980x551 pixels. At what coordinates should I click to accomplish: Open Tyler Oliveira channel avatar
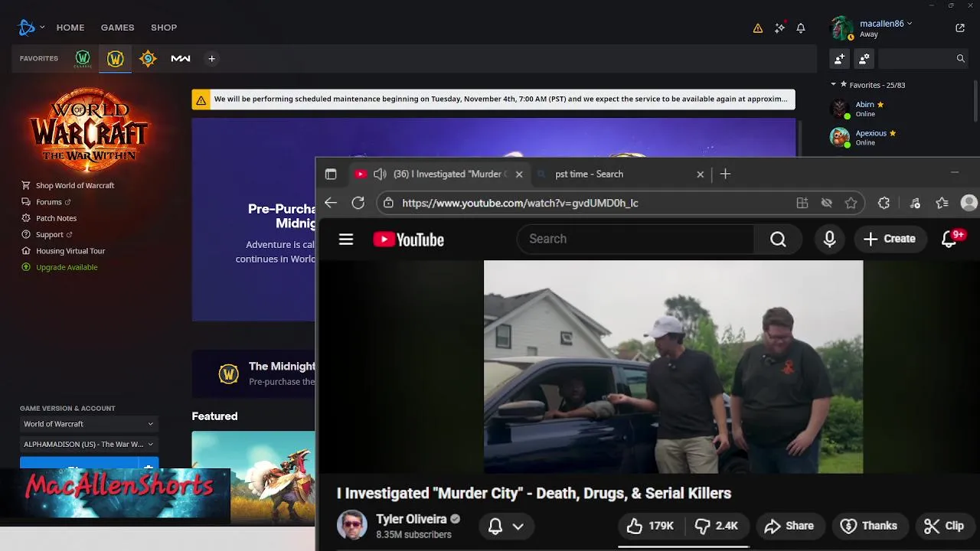point(352,526)
